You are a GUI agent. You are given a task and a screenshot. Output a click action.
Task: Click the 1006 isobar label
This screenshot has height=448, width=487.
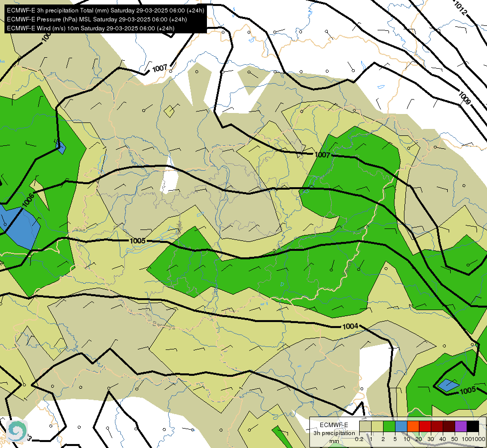pos(28,200)
